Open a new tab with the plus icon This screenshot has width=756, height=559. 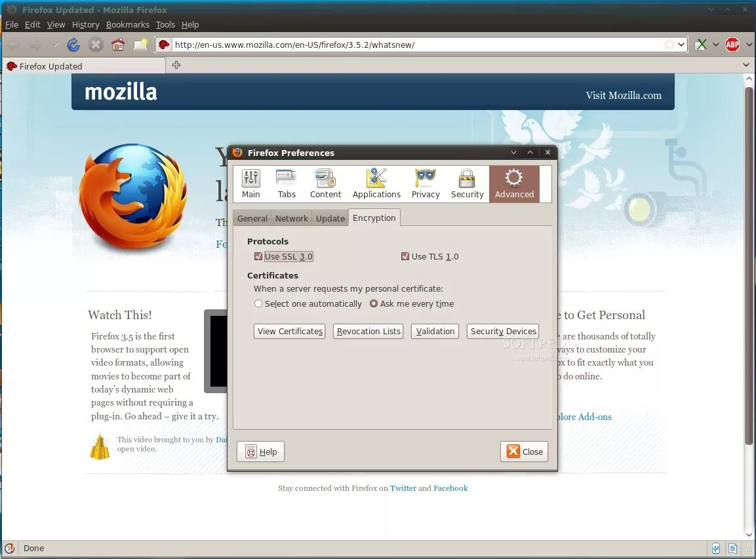pos(176,65)
